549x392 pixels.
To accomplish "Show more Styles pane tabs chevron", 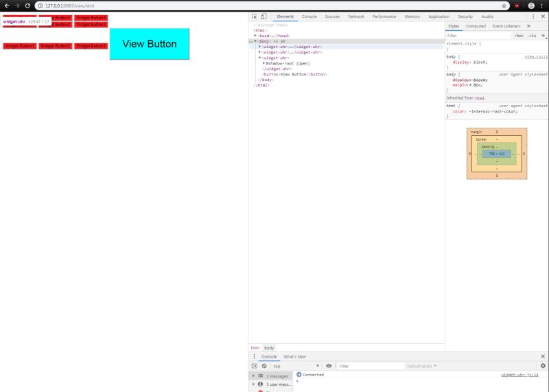I will tap(528, 26).
